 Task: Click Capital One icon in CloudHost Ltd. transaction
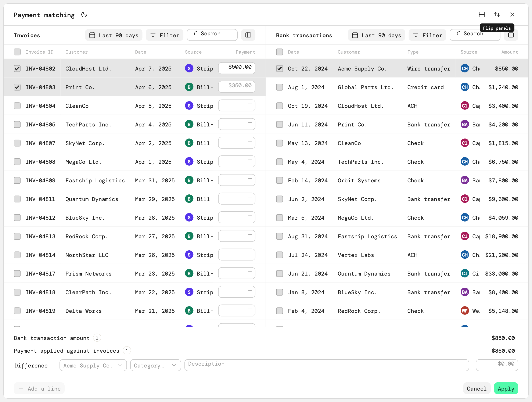(465, 106)
